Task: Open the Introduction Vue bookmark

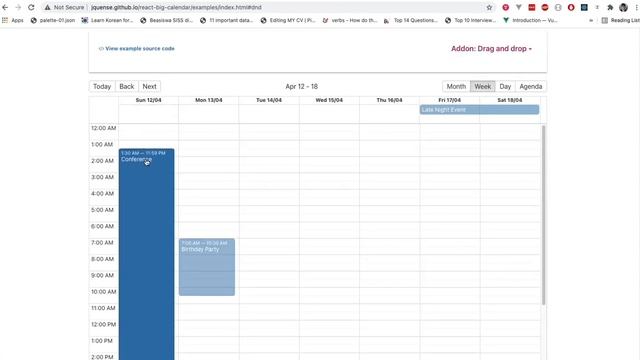Action: click(x=530, y=20)
